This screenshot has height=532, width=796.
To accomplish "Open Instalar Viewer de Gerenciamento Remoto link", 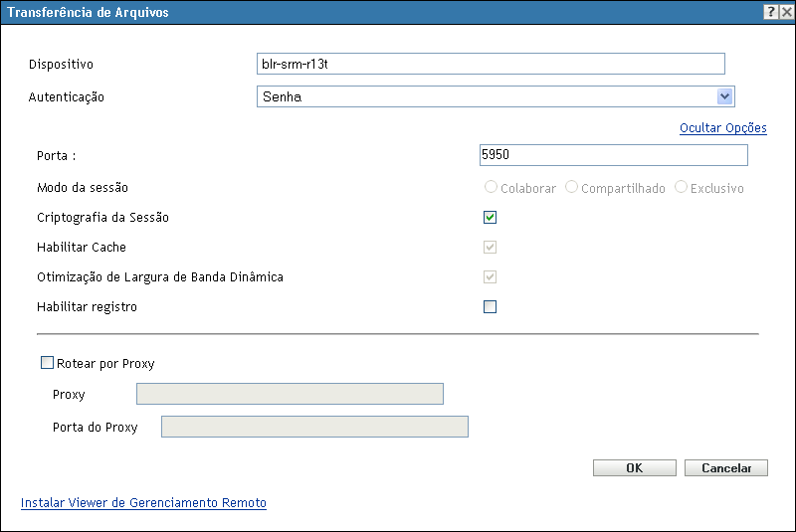I will point(143,503).
